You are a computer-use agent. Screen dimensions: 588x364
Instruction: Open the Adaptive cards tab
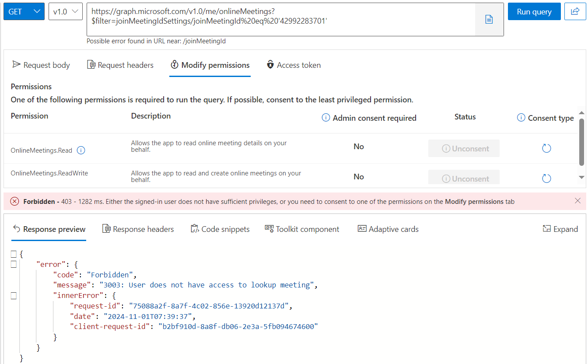point(388,229)
